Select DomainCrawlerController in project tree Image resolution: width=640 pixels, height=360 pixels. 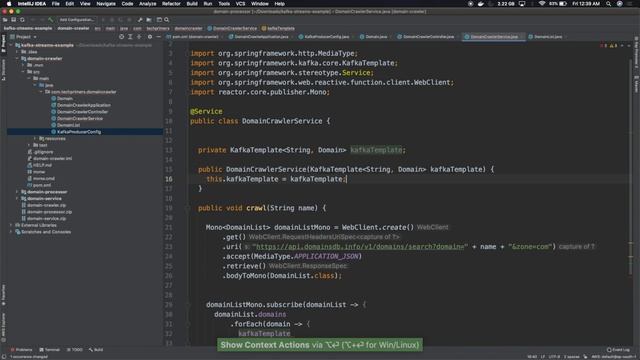tap(82, 112)
